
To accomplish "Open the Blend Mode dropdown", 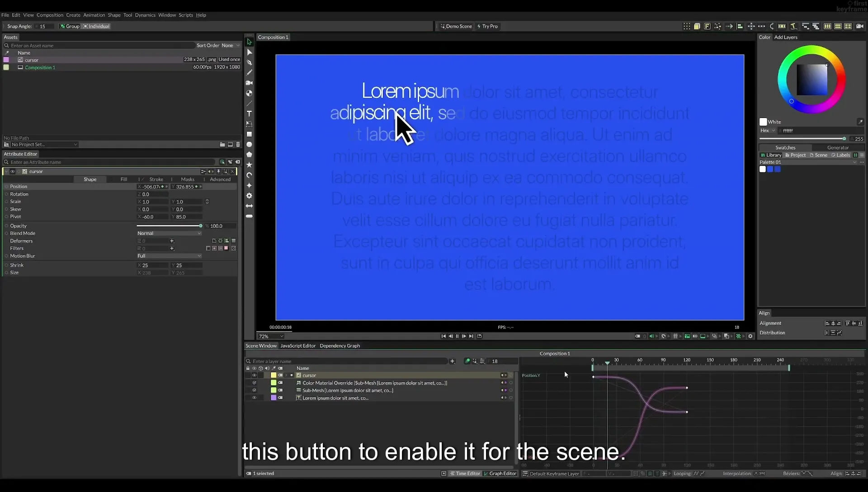I will point(169,233).
